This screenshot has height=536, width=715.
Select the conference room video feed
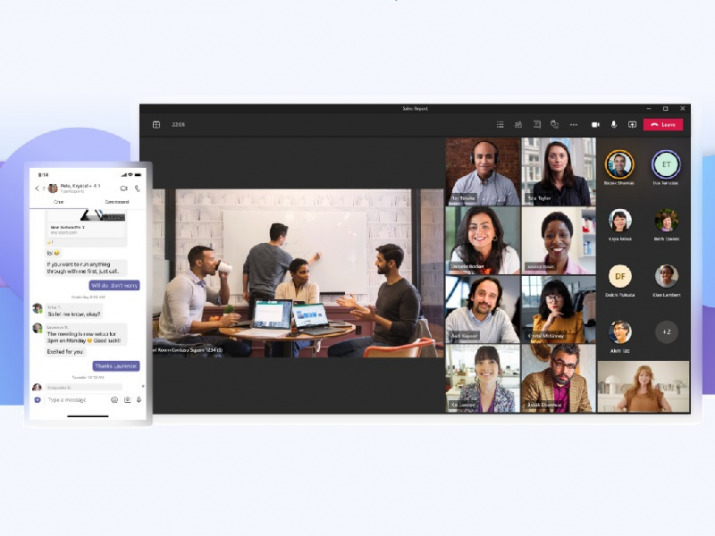(x=298, y=273)
